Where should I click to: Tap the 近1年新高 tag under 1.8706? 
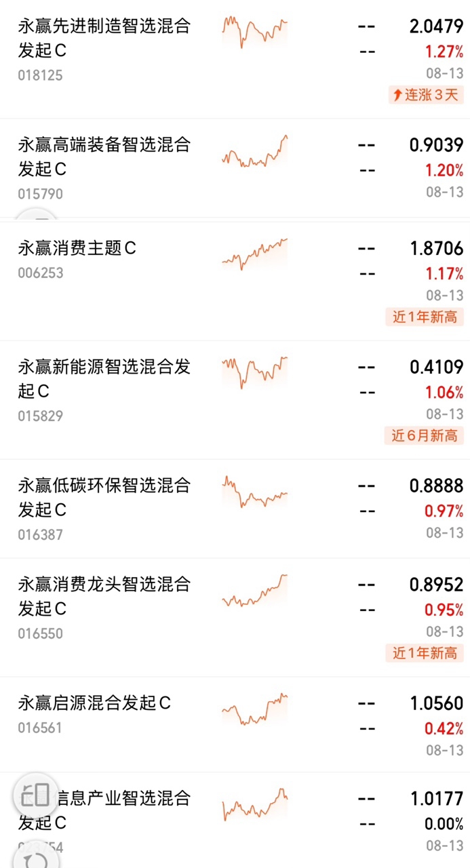point(425,317)
